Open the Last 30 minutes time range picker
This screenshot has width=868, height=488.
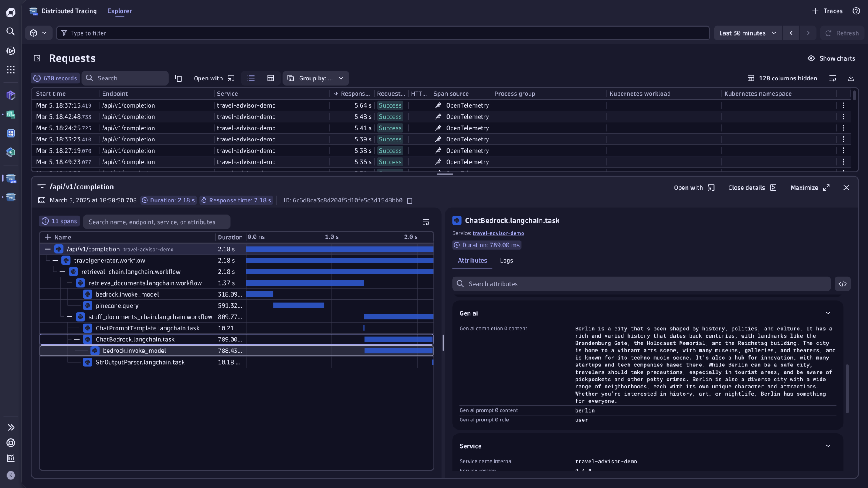point(747,33)
